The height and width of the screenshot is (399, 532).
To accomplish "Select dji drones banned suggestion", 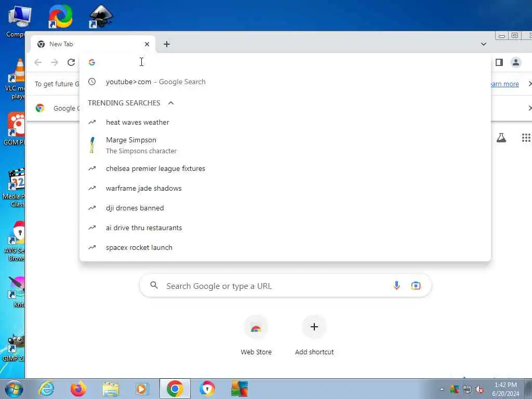I will tap(285, 208).
